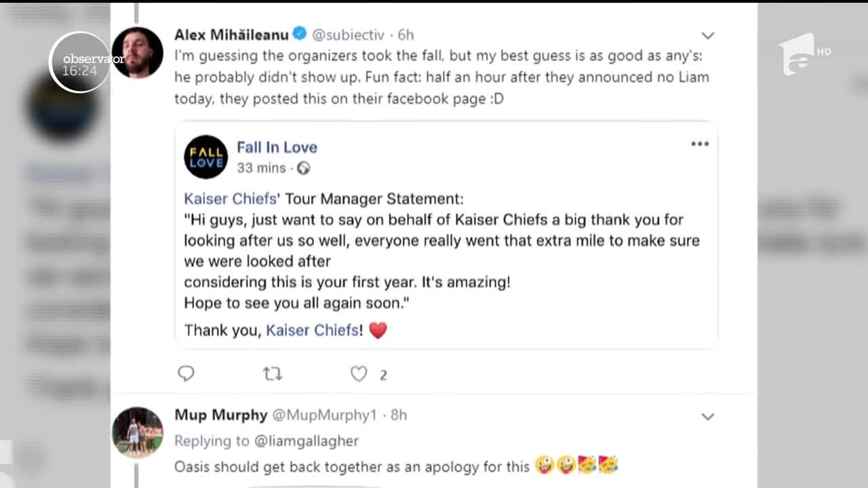
Task: Open Alex Mihăileanu's profile avatar
Action: point(137,53)
